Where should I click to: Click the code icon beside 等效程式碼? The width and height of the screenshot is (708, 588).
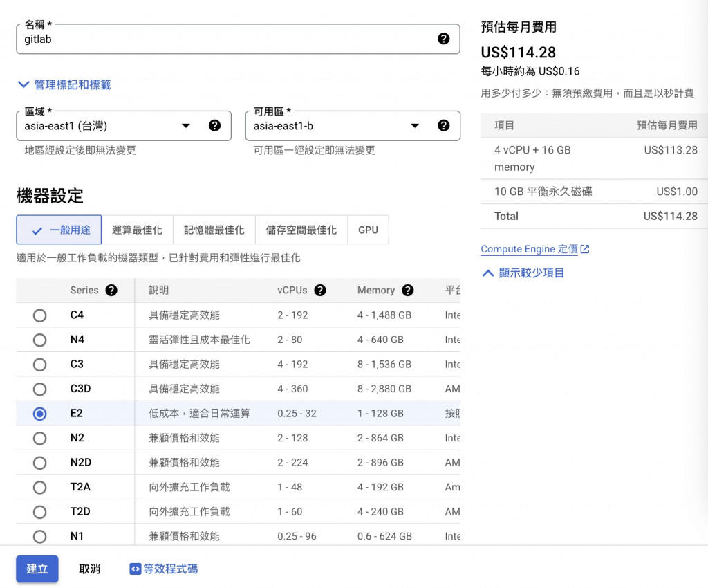point(135,569)
